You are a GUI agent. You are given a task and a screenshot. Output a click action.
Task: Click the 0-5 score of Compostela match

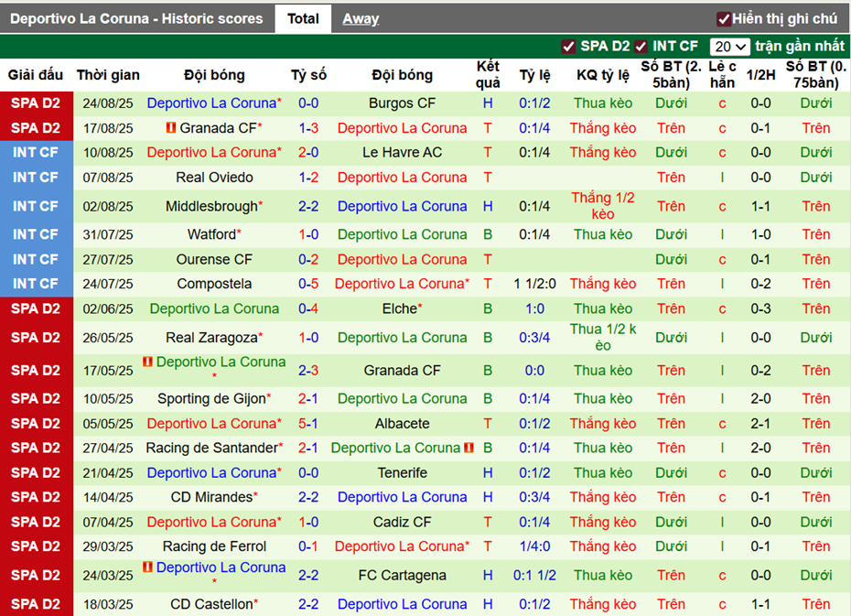(x=308, y=284)
